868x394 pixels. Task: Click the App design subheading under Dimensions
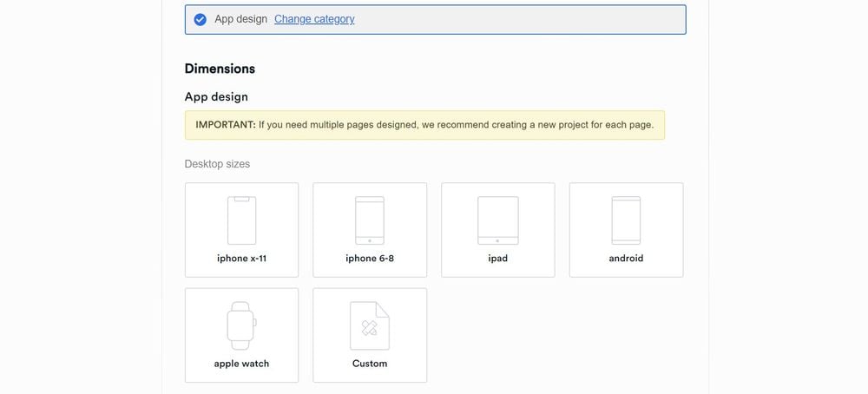coord(216,97)
